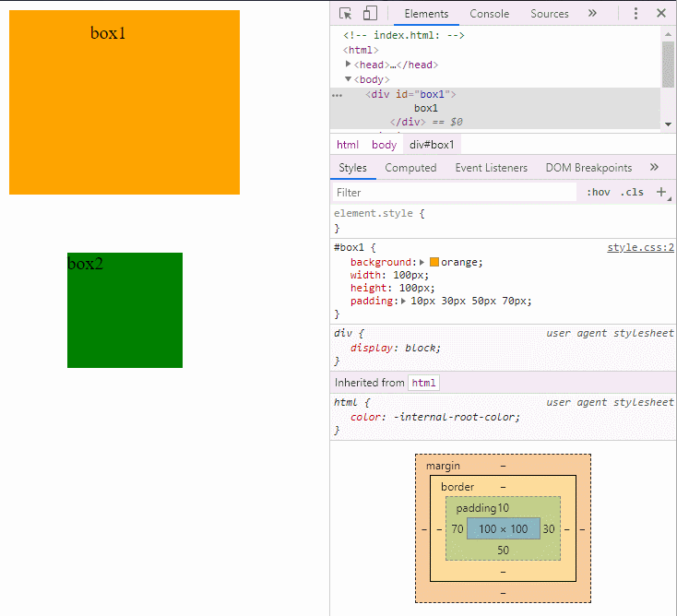The height and width of the screenshot is (616, 677).
Task: Toggle the device toolbar icon
Action: [370, 13]
